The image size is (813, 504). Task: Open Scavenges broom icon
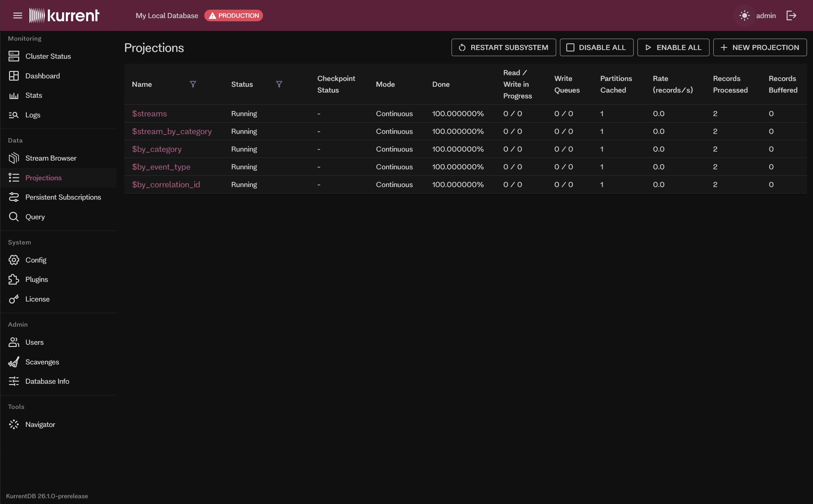click(x=14, y=362)
